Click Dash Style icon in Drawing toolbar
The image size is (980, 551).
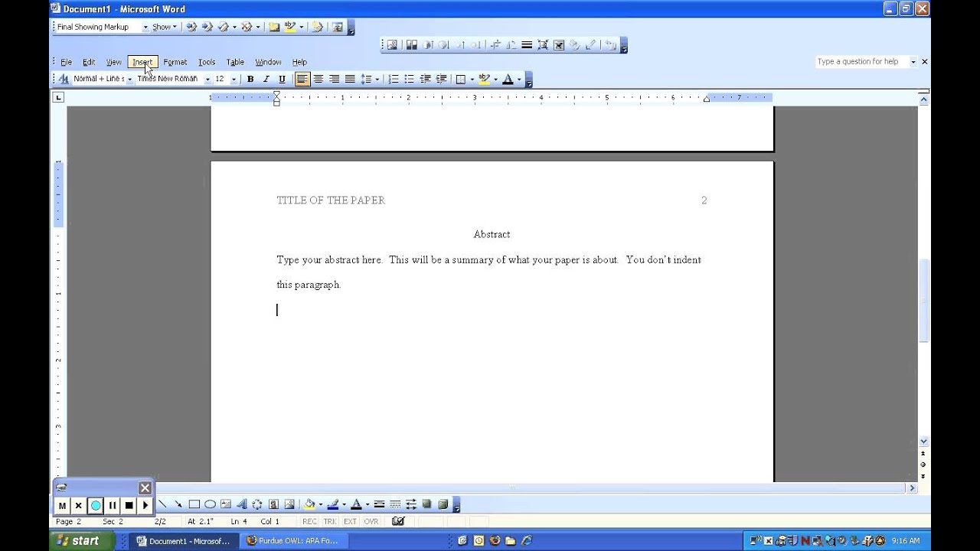[395, 504]
